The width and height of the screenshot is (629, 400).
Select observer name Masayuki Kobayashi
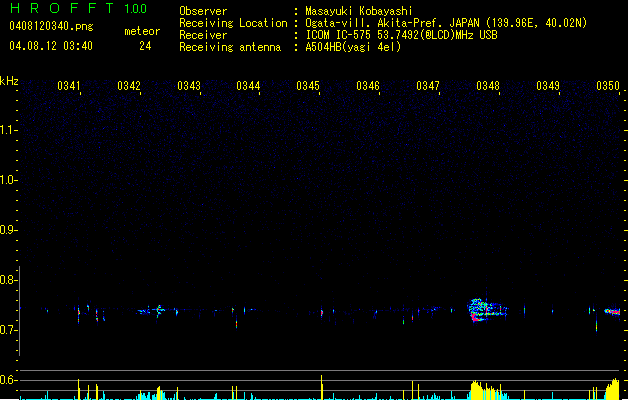(x=359, y=11)
